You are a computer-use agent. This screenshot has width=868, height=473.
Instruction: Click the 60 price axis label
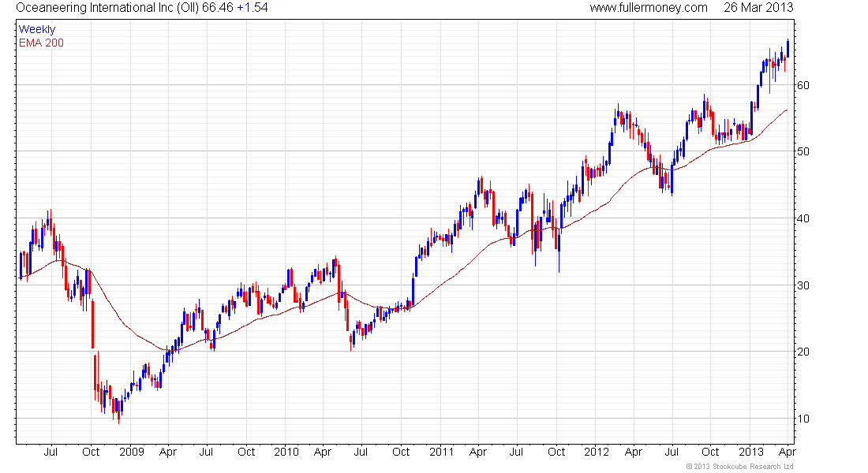click(x=803, y=85)
